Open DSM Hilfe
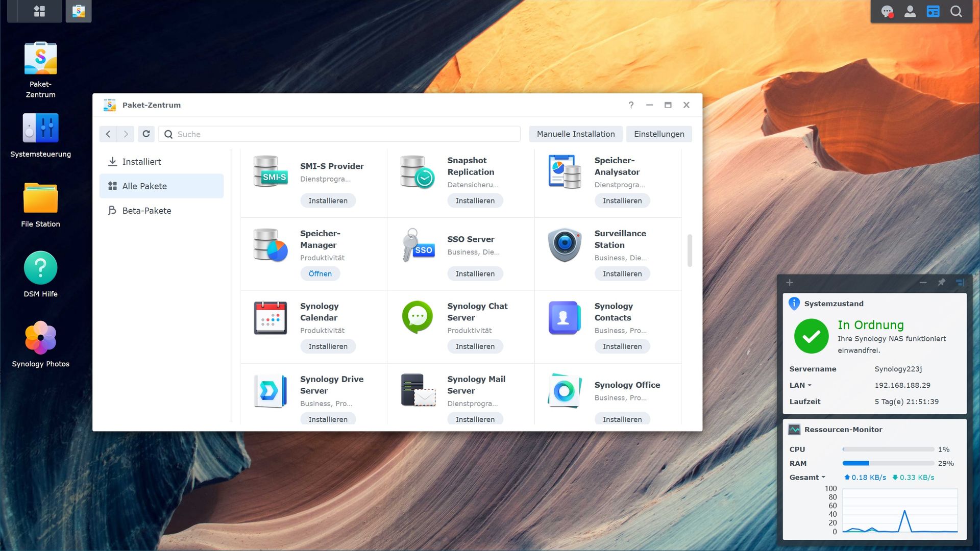This screenshot has width=980, height=551. click(x=40, y=267)
